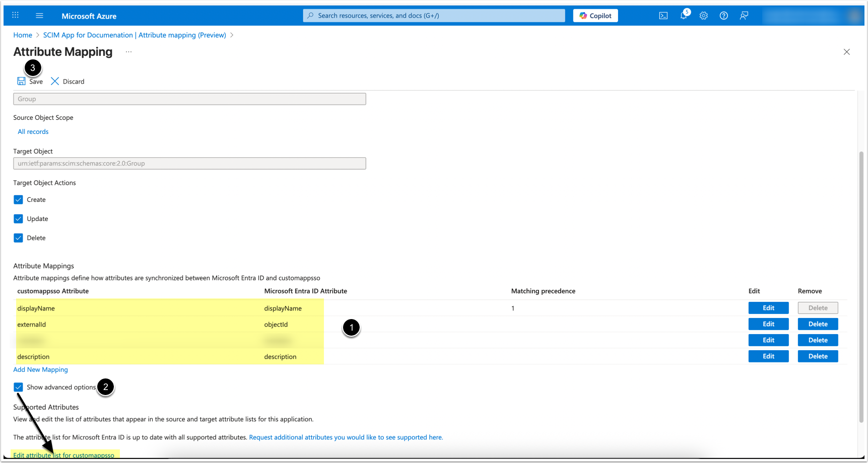Delete the description mapping row
Image resolution: width=868 pixels, height=463 pixels.
pyautogui.click(x=818, y=356)
